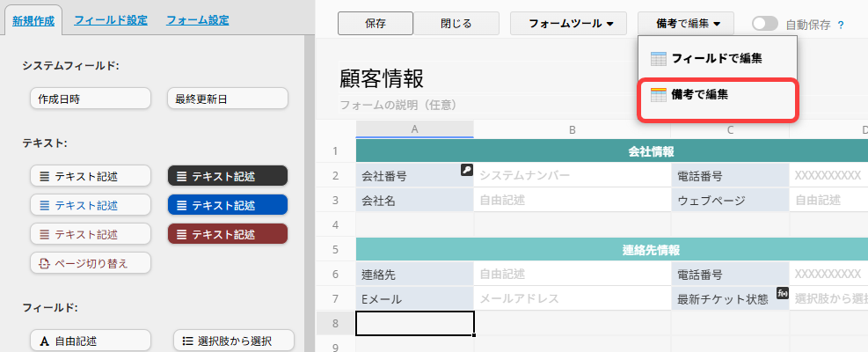Switch to the フィールド設定 tab

tap(111, 19)
